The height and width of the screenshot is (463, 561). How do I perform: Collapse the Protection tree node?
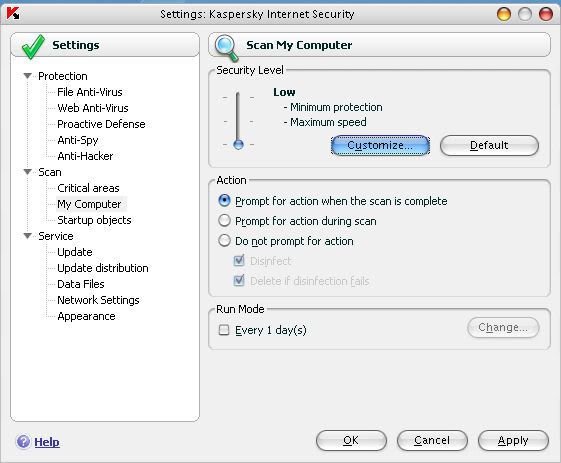[x=28, y=76]
